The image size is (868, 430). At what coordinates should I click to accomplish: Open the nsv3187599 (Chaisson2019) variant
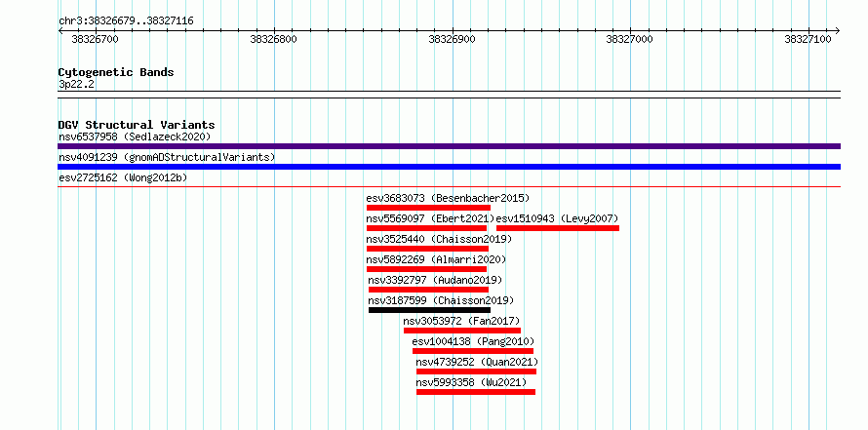tap(441, 300)
